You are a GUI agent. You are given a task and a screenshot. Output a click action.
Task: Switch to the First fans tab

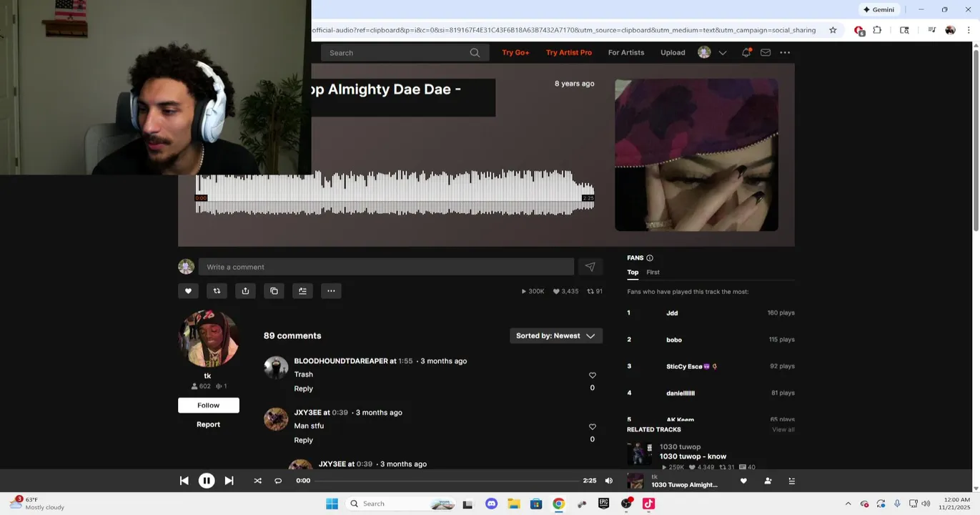[x=653, y=273]
